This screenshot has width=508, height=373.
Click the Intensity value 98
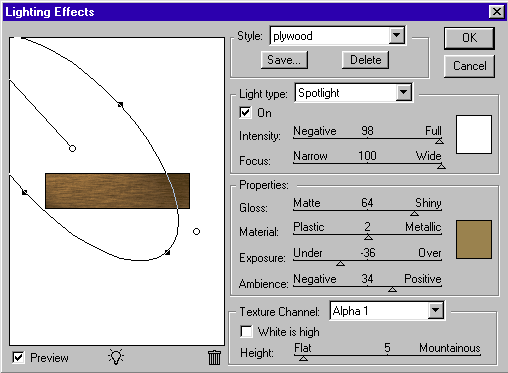(367, 131)
